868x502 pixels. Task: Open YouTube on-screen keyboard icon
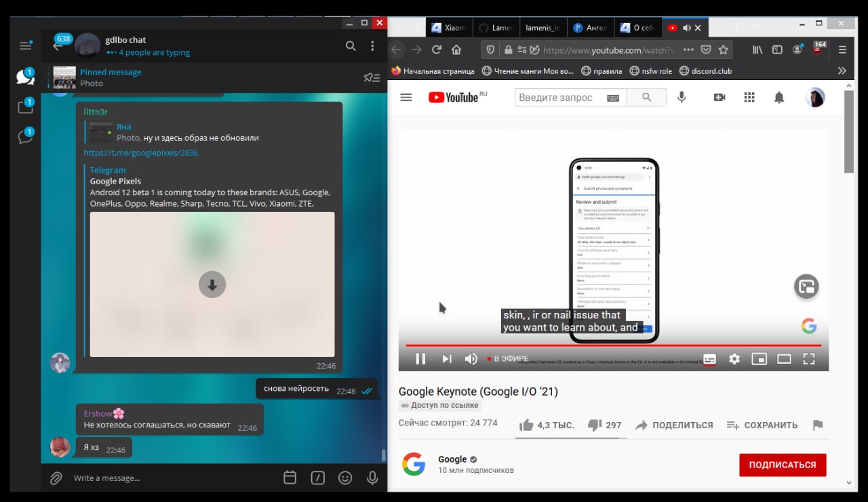click(x=613, y=98)
